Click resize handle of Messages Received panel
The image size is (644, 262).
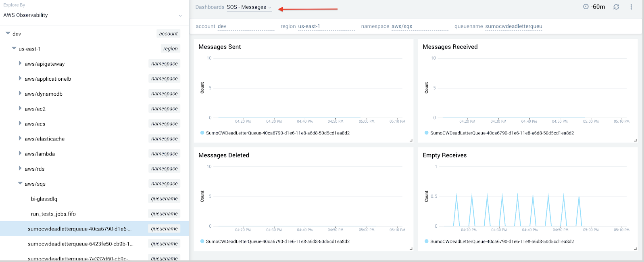[x=635, y=140]
